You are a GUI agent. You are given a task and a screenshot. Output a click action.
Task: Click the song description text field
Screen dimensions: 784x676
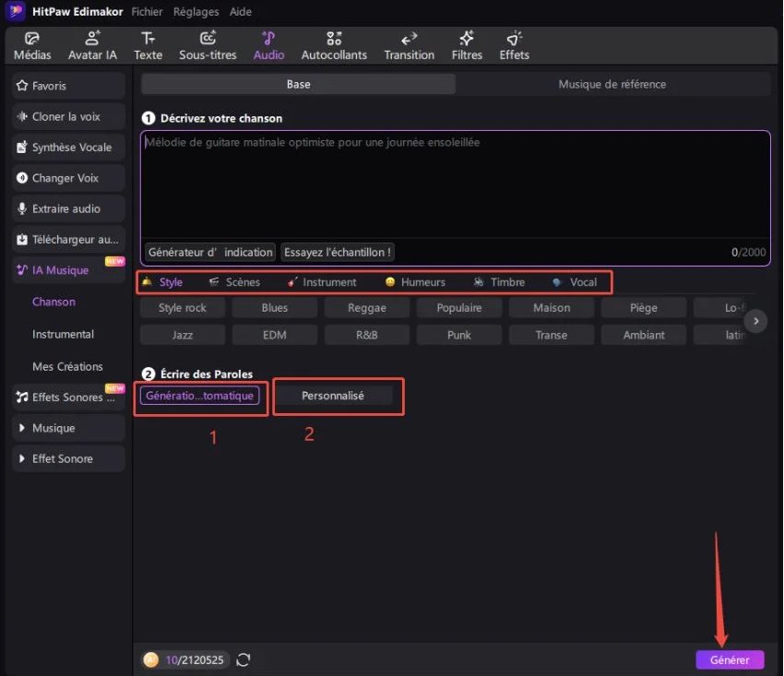455,184
